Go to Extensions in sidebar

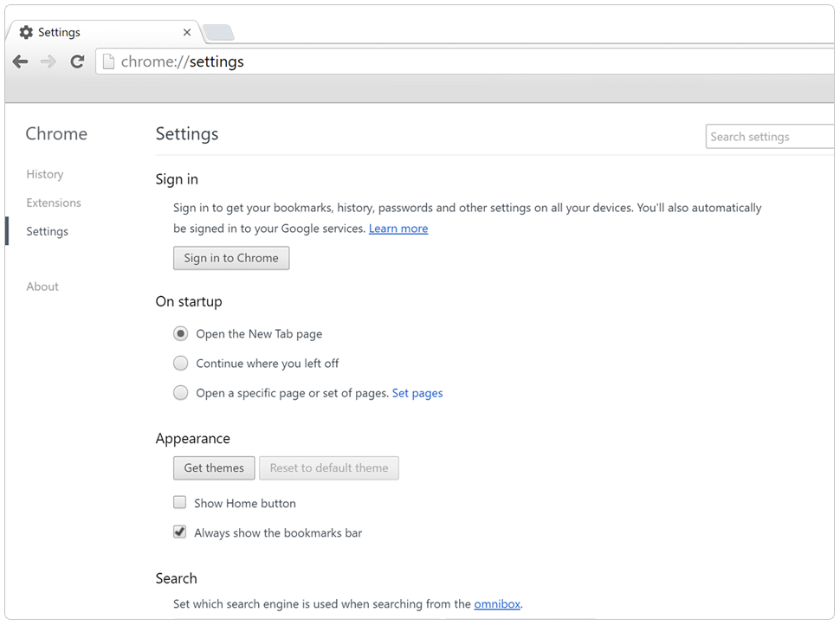click(54, 203)
